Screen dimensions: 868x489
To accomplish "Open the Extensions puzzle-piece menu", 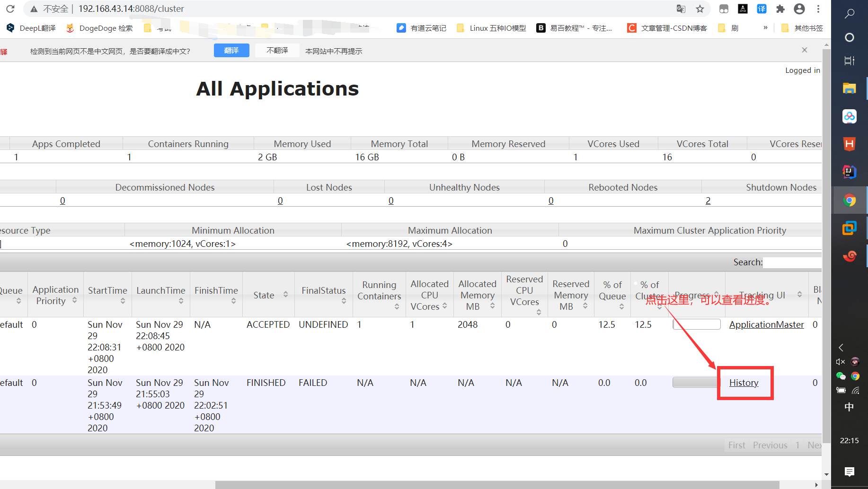I will pyautogui.click(x=780, y=9).
